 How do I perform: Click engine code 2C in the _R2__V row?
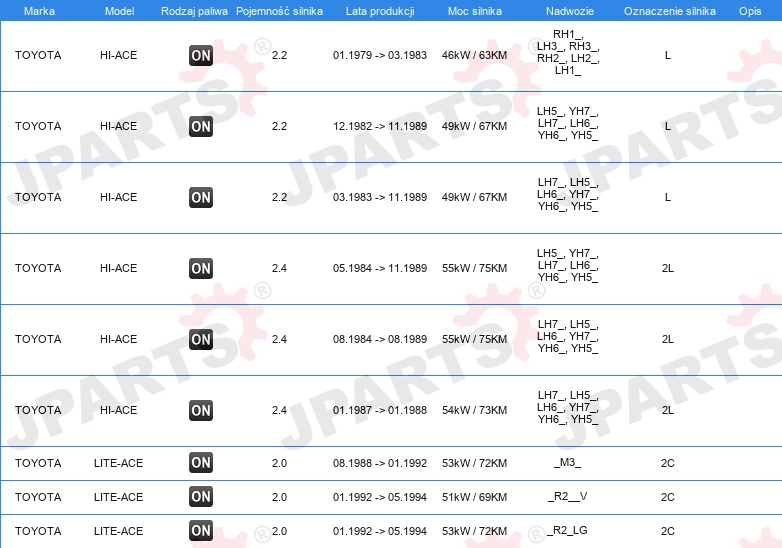click(668, 497)
